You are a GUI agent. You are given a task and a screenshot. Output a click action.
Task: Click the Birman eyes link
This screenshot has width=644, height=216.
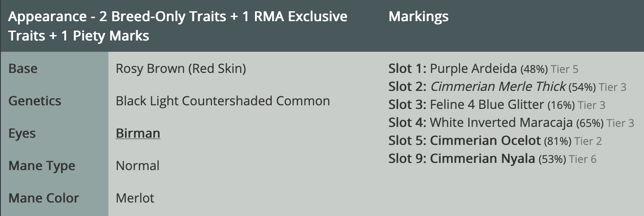click(x=138, y=133)
